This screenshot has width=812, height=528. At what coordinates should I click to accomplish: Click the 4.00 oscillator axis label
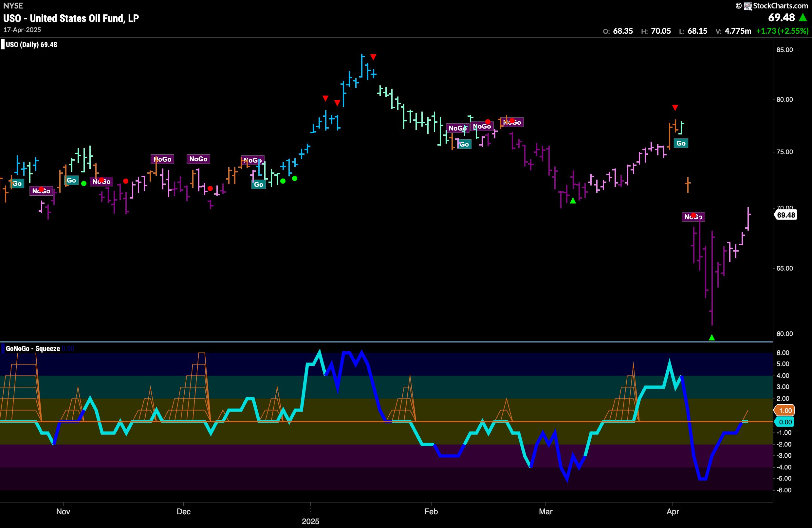coord(783,376)
